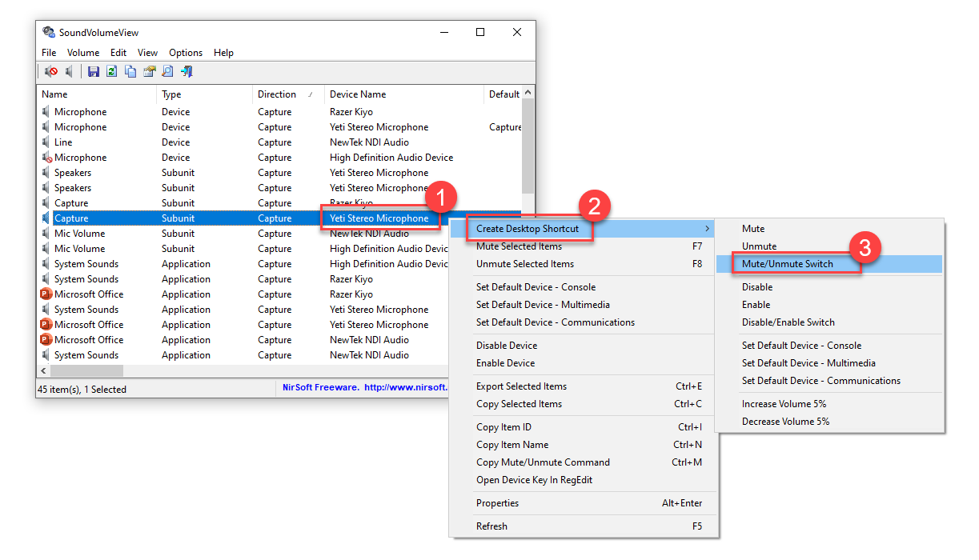Click the horizontal scrollbar thumb in list
The image size is (979, 560).
pyautogui.click(x=86, y=371)
